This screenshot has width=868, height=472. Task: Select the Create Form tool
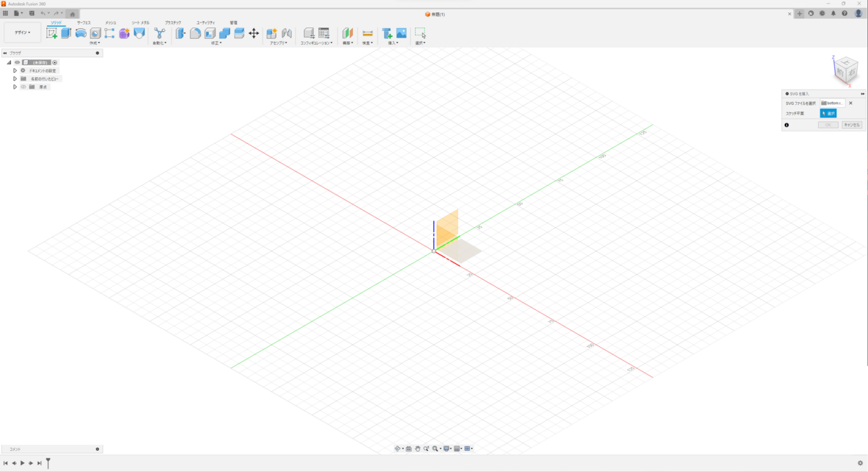124,33
